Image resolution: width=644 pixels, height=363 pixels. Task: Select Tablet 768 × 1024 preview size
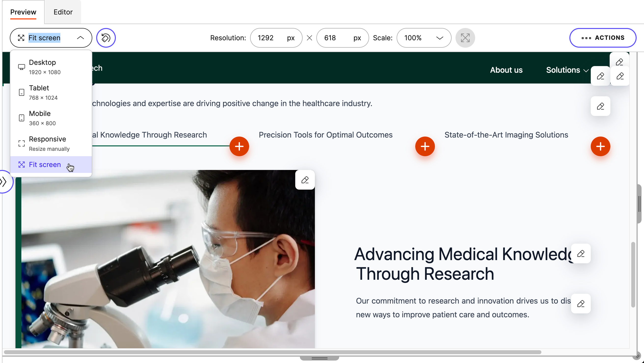(39, 92)
